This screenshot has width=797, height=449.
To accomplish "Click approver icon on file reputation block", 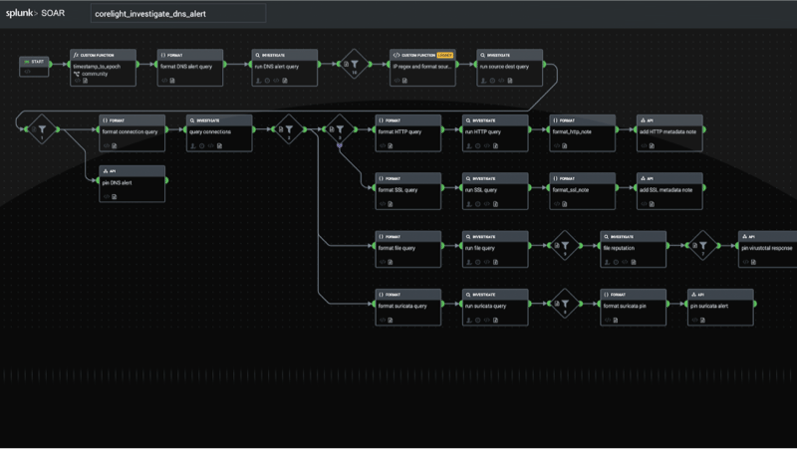I will pyautogui.click(x=607, y=262).
